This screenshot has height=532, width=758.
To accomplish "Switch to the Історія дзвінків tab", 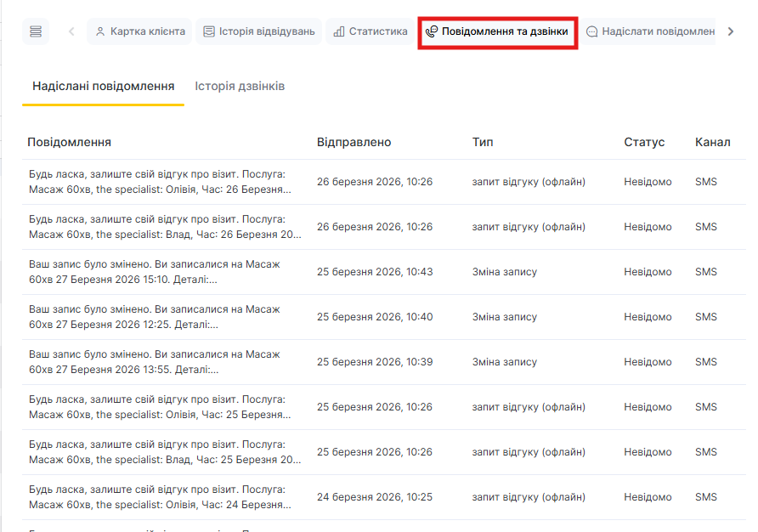I will 240,87.
